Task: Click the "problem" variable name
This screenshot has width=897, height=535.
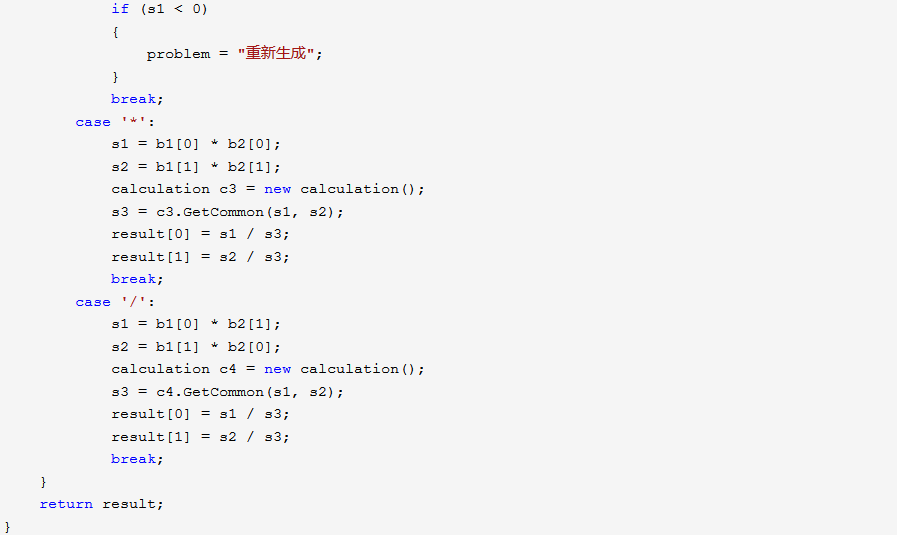Action: point(178,54)
